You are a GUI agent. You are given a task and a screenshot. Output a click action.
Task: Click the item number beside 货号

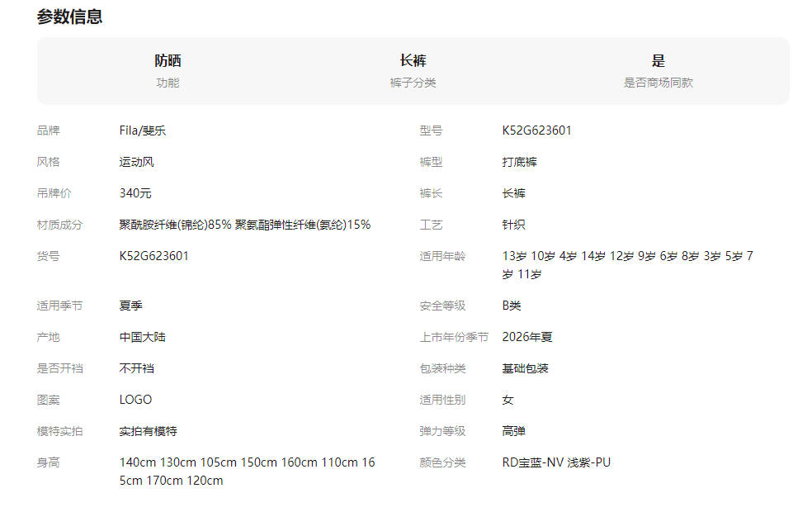(153, 256)
